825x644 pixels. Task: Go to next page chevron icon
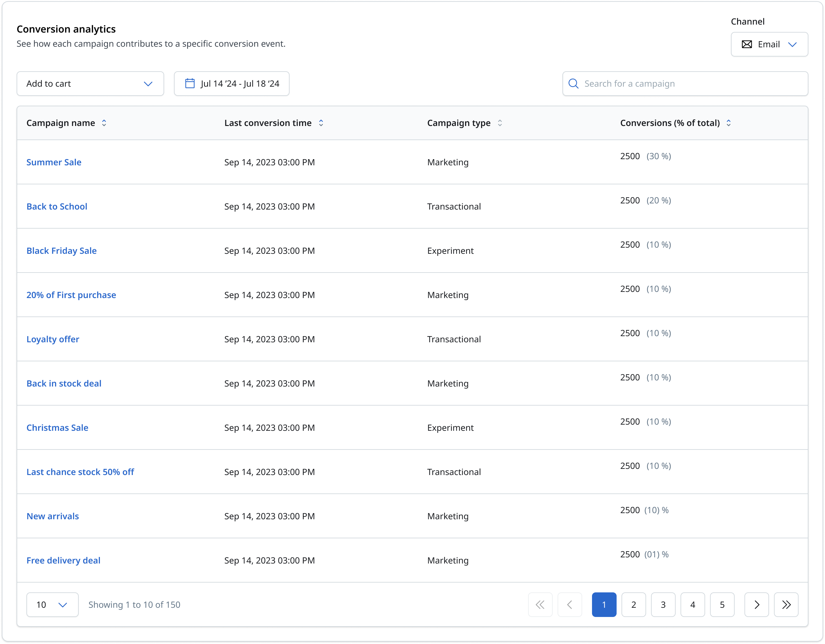point(756,605)
